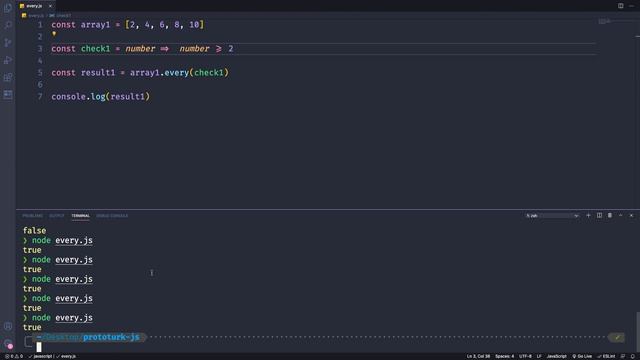Place cursor on 'check1' in line 3

click(x=95, y=49)
